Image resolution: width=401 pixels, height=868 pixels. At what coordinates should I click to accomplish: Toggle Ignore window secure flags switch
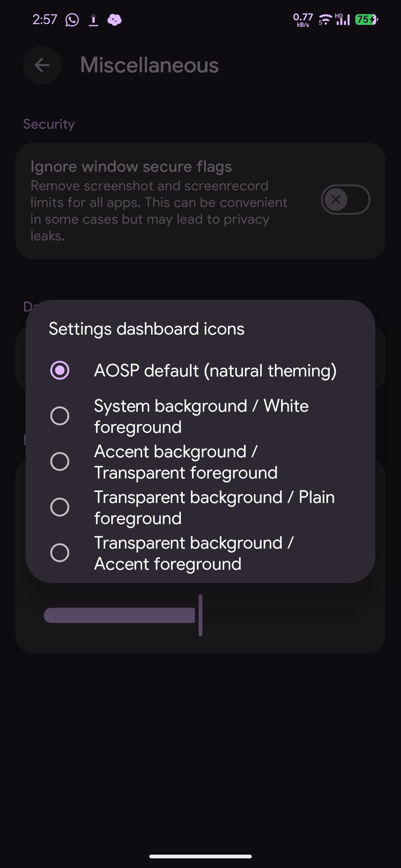[345, 200]
